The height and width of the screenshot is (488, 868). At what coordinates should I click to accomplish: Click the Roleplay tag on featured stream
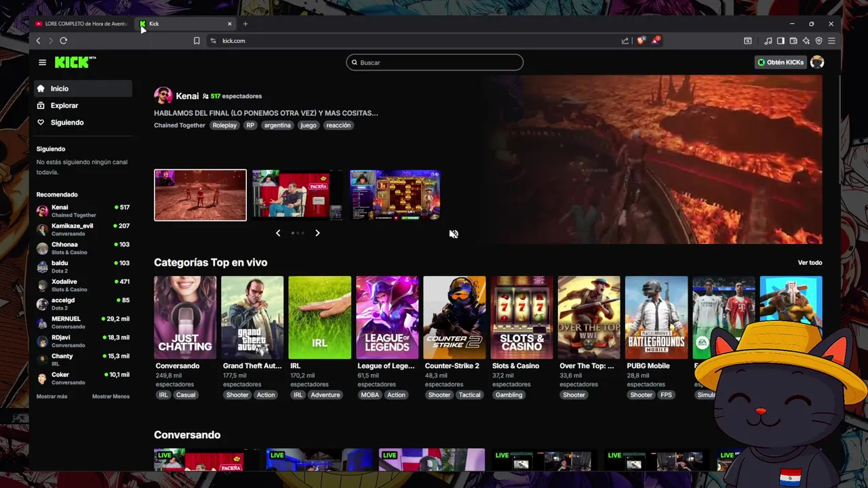pos(224,125)
